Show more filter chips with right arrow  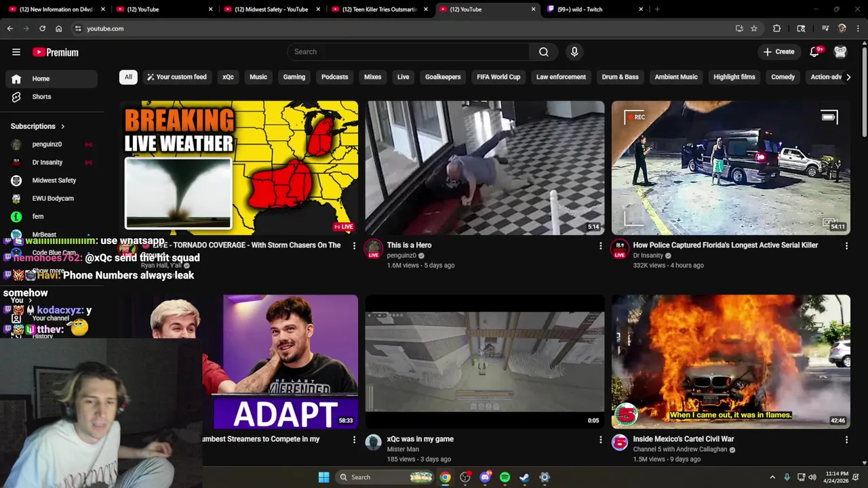[848, 77]
